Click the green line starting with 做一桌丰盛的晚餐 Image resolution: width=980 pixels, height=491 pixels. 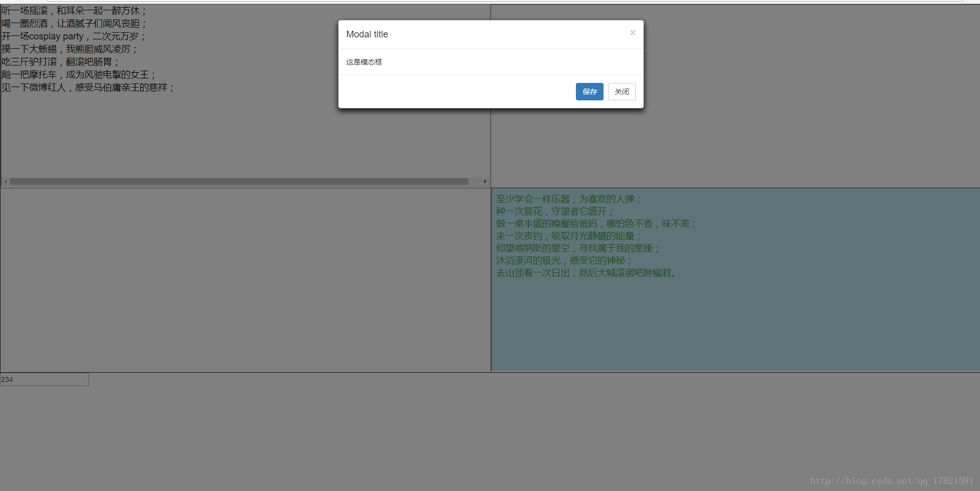pyautogui.click(x=596, y=224)
